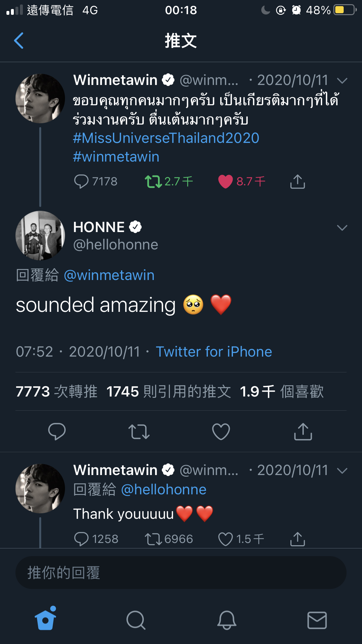
Task: Tap the 推你的回覆 reply field
Action: (181, 573)
